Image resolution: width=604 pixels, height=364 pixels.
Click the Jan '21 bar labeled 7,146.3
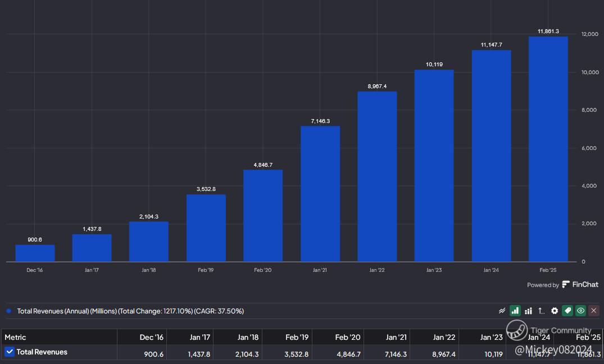320,194
